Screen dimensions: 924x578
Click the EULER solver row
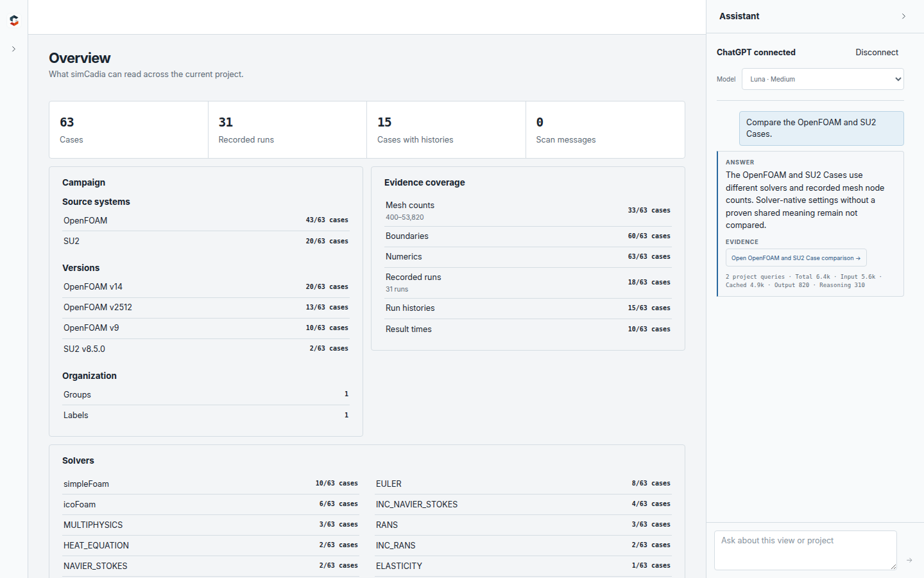point(523,484)
